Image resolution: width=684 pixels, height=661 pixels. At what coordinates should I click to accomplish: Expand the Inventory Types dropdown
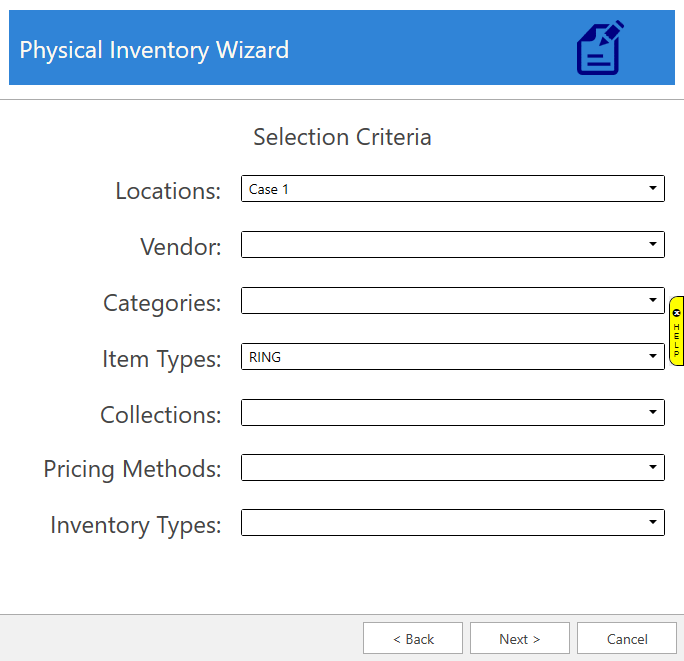(x=652, y=522)
